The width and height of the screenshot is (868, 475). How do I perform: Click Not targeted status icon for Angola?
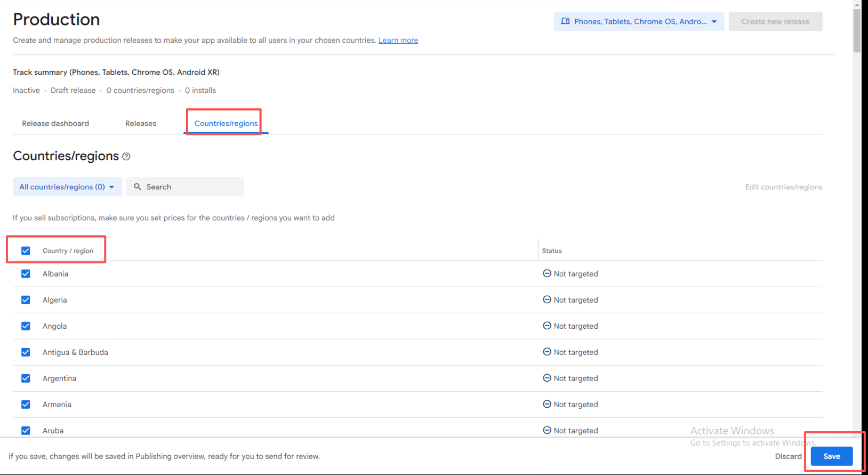(546, 326)
